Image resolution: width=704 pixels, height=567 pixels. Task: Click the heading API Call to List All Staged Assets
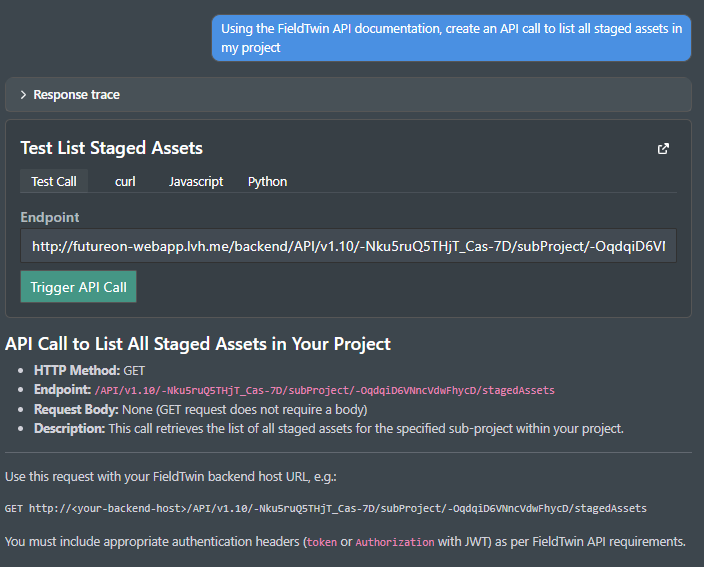[198, 344]
